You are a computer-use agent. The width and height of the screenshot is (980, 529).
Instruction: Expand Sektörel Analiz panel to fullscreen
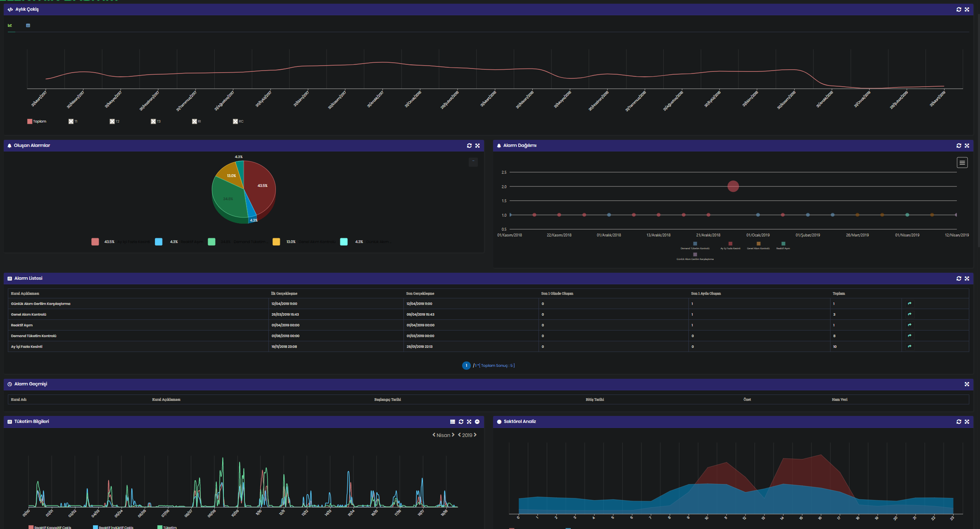967,422
